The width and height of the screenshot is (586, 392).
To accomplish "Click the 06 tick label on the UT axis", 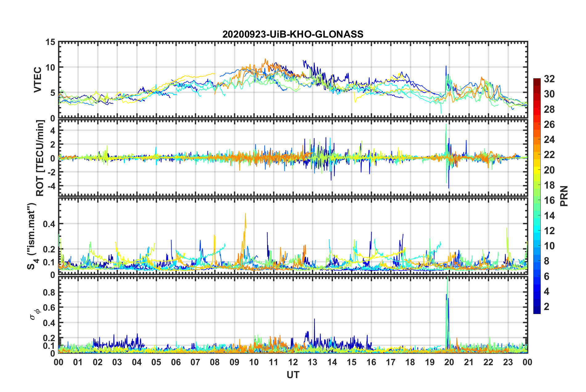I will (176, 362).
